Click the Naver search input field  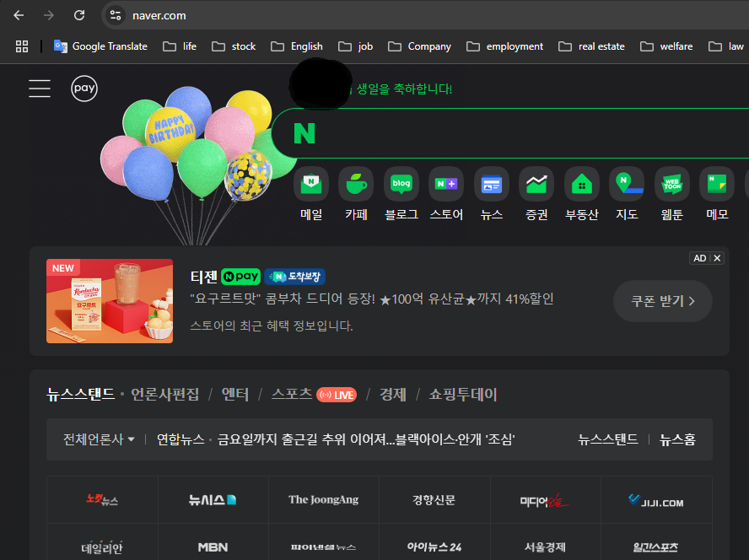point(523,133)
